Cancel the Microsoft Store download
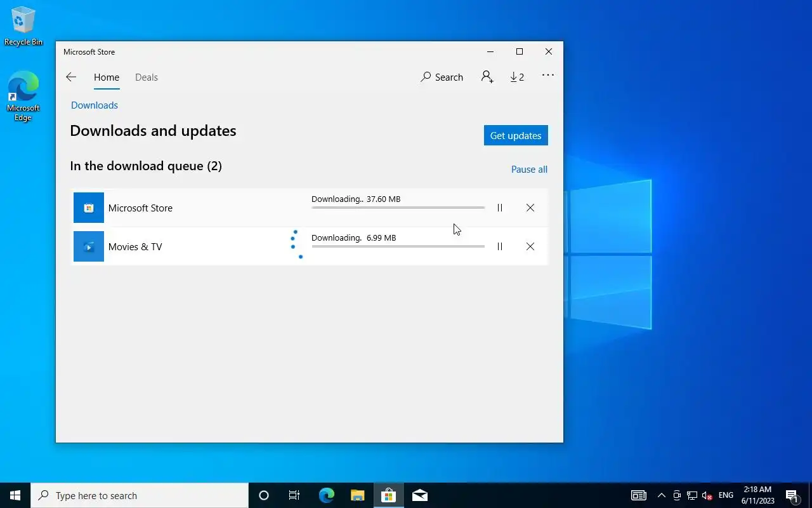Viewport: 812px width, 508px height. point(530,208)
